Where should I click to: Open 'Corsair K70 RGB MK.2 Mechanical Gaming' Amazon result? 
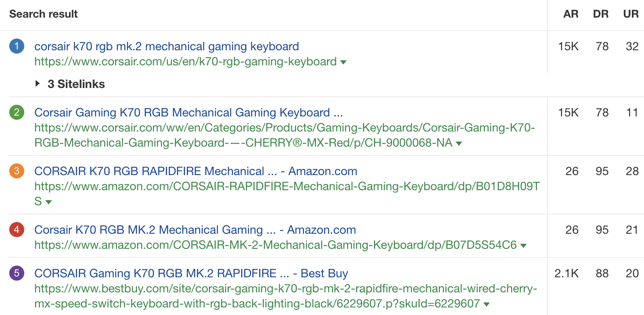click(x=195, y=230)
